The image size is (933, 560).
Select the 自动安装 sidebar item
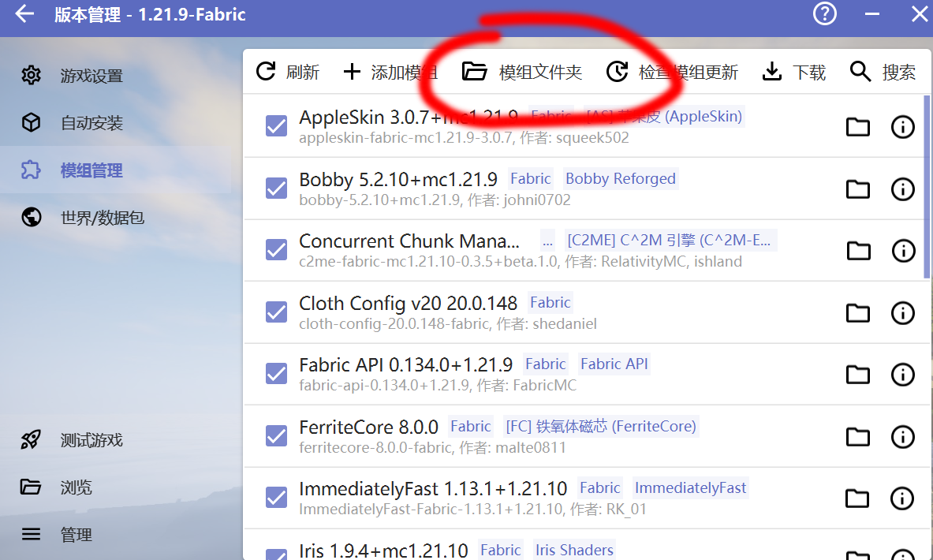[x=91, y=123]
